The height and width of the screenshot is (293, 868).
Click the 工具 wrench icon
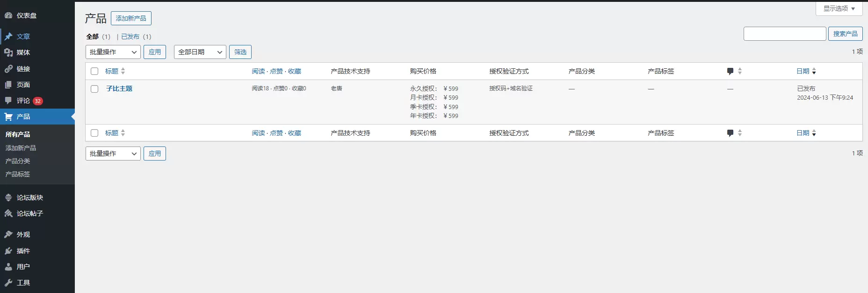(x=8, y=283)
